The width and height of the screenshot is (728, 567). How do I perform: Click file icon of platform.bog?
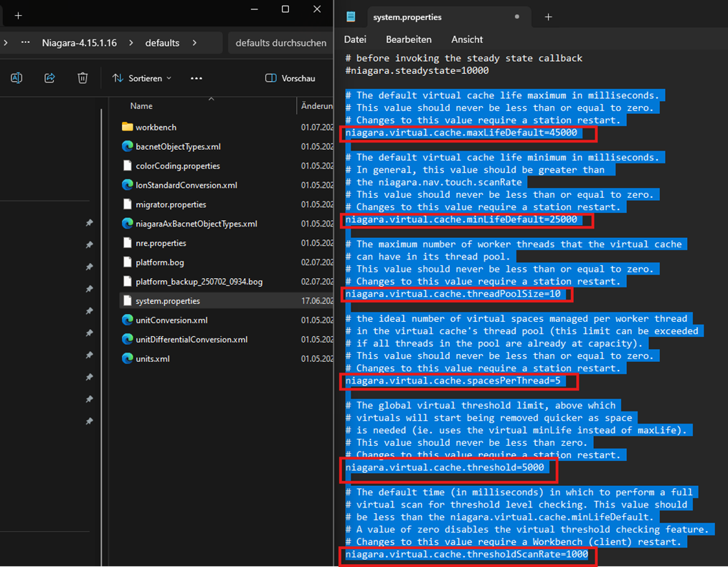click(x=127, y=262)
